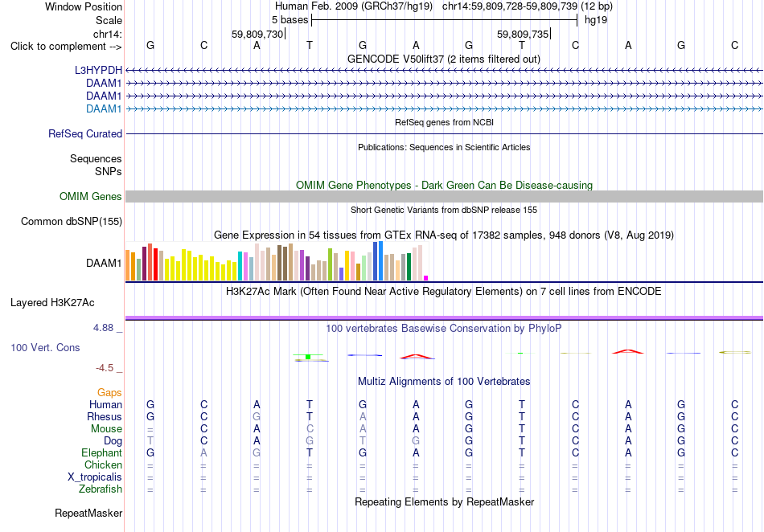The image size is (764, 532).
Task: Select the Layered H3K27Ac track label
Action: click(x=52, y=302)
